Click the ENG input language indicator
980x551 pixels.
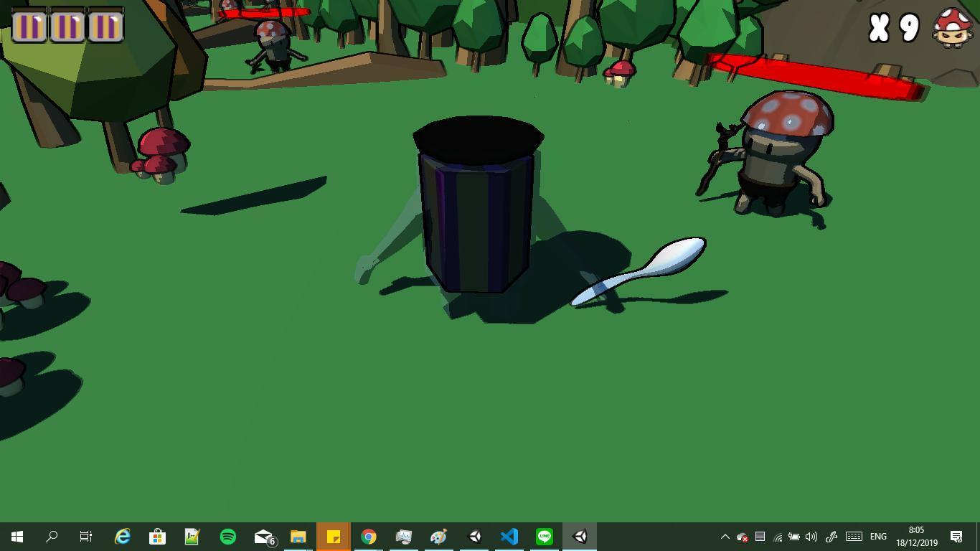tap(878, 537)
